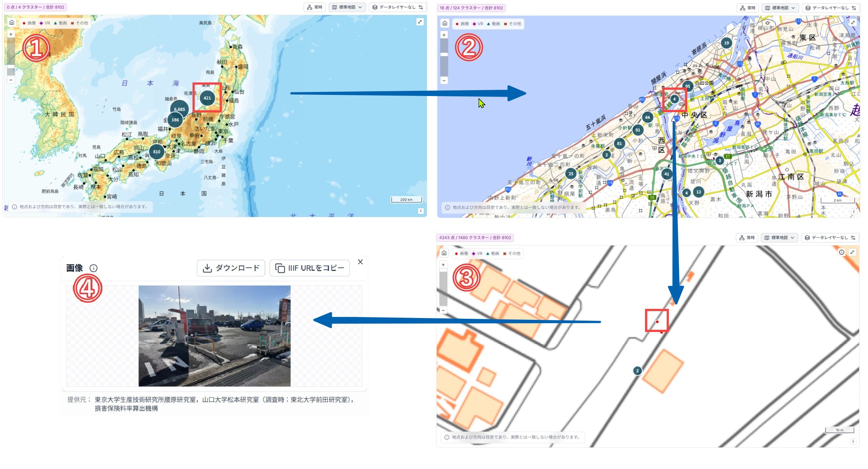Toggle 動画 legend filter on Niigata city map
The width and height of the screenshot is (868, 469).
[x=493, y=24]
